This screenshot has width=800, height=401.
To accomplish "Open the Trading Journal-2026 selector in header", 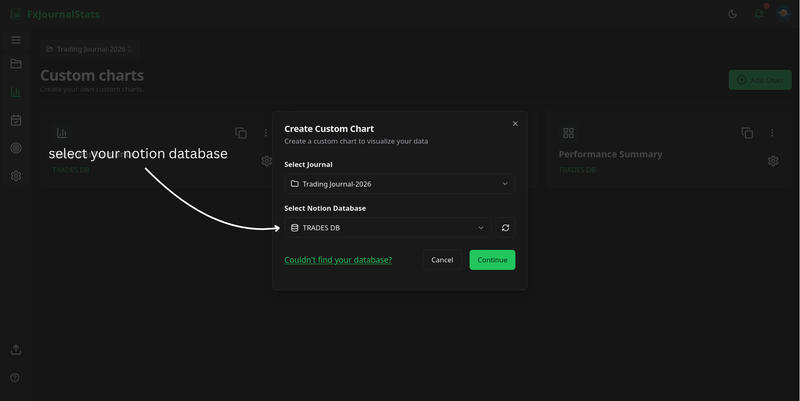I will 89,49.
